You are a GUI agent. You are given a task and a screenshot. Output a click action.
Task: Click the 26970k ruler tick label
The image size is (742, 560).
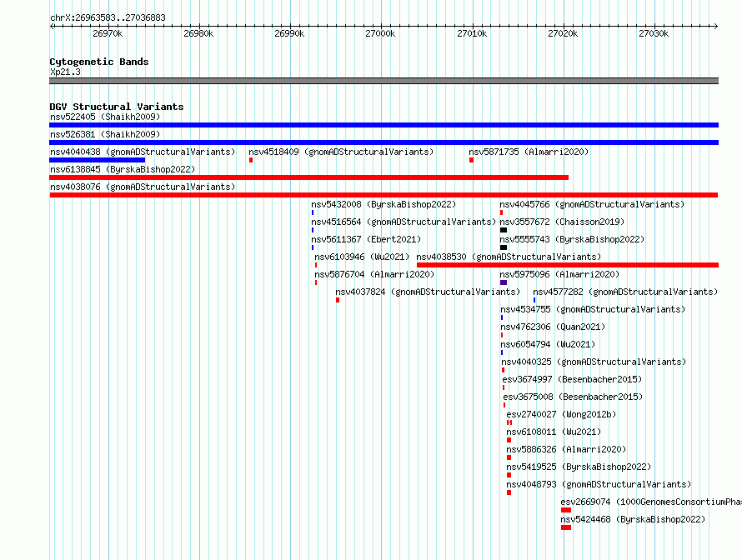click(108, 33)
